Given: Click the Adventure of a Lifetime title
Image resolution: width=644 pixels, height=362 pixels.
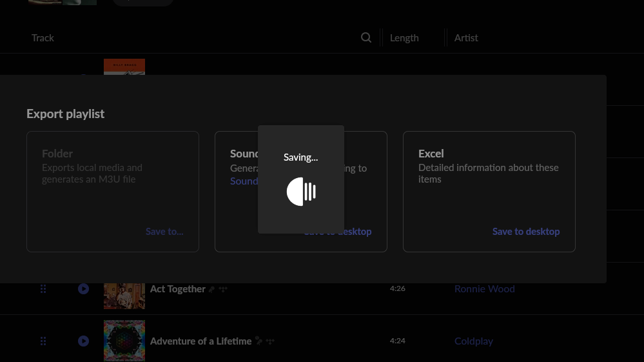Looking at the screenshot, I should [200, 341].
